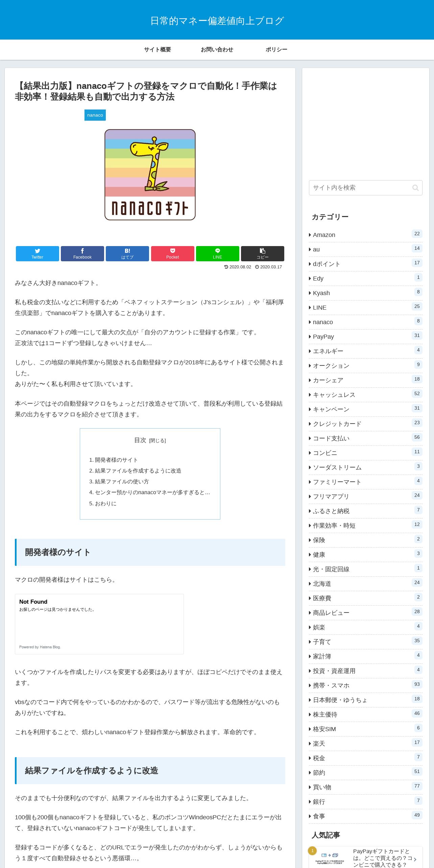
Task: Open the 保険 category
Action: (366, 540)
